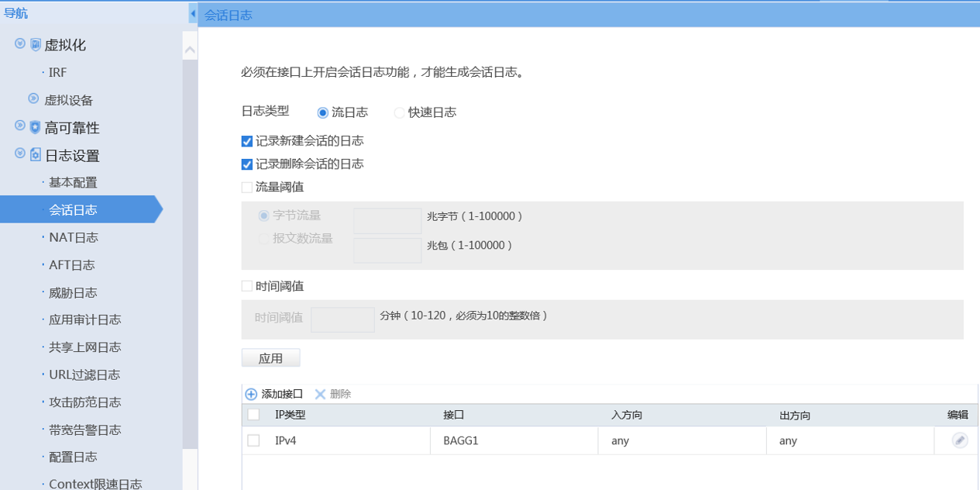Image resolution: width=980 pixels, height=490 pixels.
Task: Uncheck 记录新建会话的日志 checkbox
Action: coord(247,141)
